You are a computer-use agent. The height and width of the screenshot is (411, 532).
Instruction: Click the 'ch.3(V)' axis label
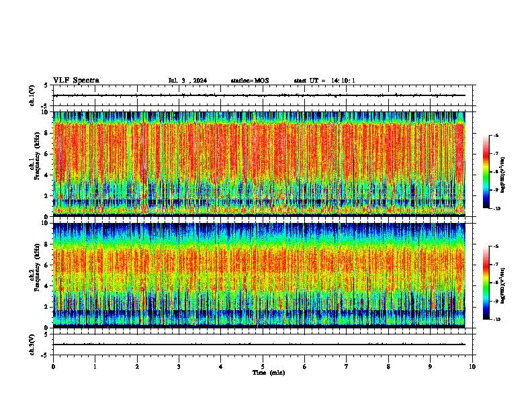pyautogui.click(x=32, y=345)
